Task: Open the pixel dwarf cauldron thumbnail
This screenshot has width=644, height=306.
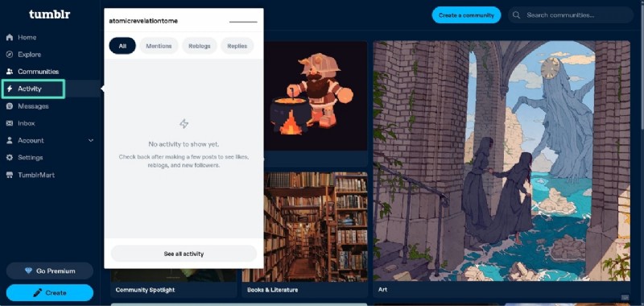Action: [x=316, y=96]
